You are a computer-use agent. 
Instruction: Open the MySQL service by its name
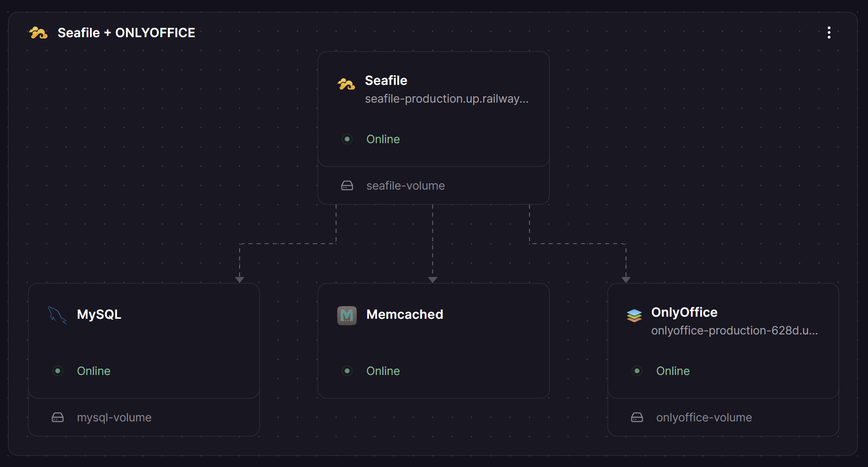99,315
